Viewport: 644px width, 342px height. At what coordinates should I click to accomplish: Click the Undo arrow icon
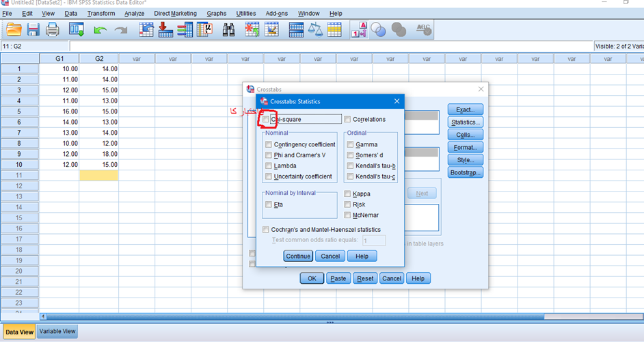pos(100,30)
